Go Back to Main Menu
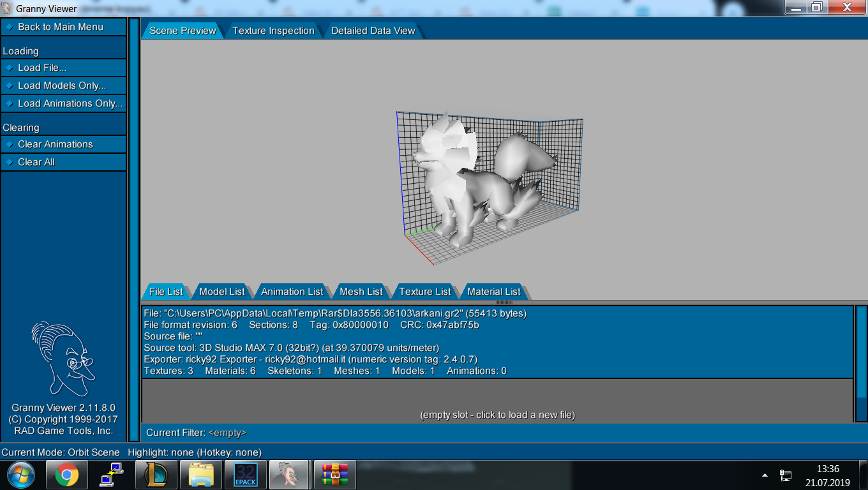 64,27
